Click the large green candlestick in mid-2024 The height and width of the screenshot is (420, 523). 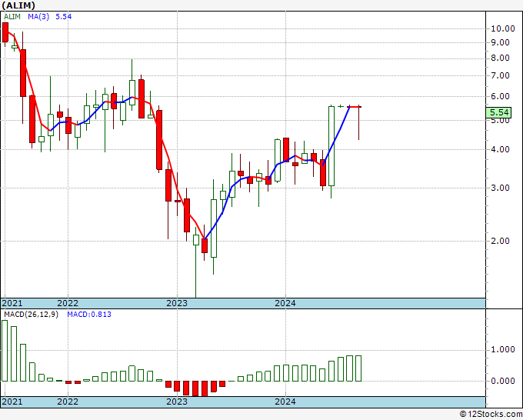pos(331,146)
